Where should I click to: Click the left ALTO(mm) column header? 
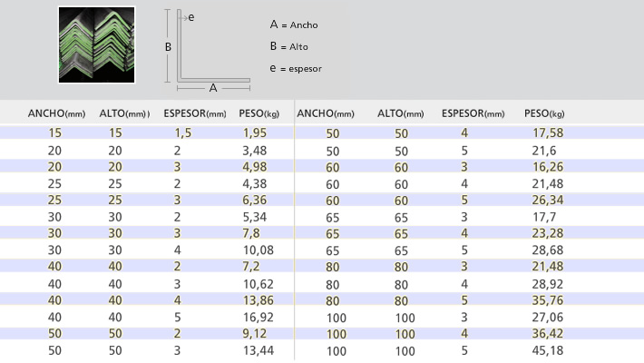[x=124, y=113]
